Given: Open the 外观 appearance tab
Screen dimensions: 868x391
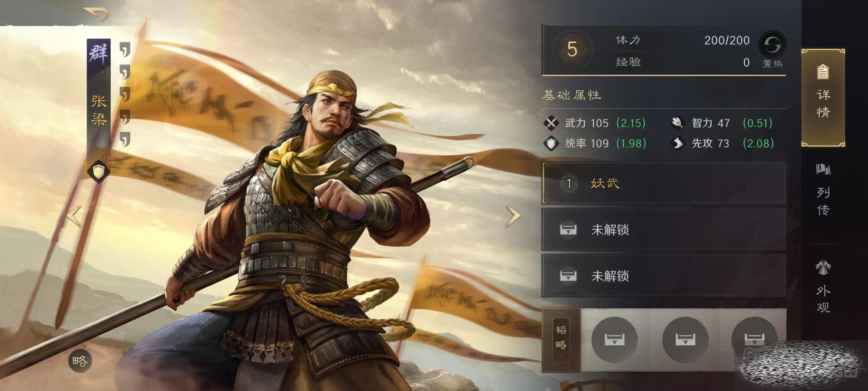Looking at the screenshot, I should [x=823, y=286].
